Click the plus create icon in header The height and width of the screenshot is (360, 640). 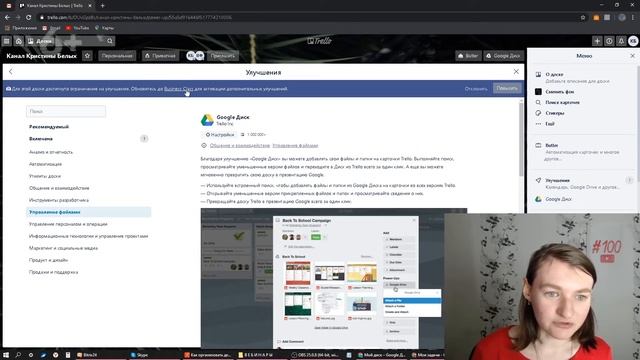click(597, 41)
